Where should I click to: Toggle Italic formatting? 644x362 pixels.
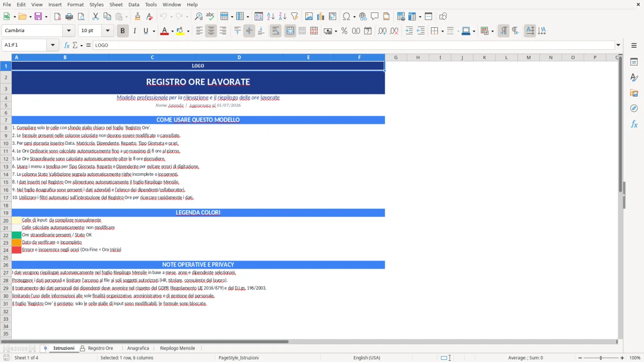pyautogui.click(x=134, y=31)
